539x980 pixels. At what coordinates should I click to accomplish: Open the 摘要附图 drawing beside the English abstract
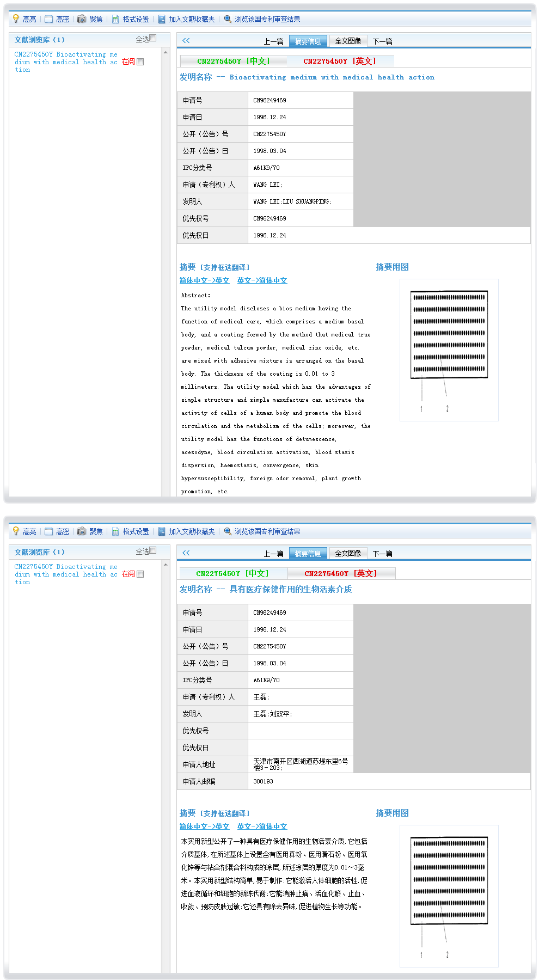tap(449, 350)
